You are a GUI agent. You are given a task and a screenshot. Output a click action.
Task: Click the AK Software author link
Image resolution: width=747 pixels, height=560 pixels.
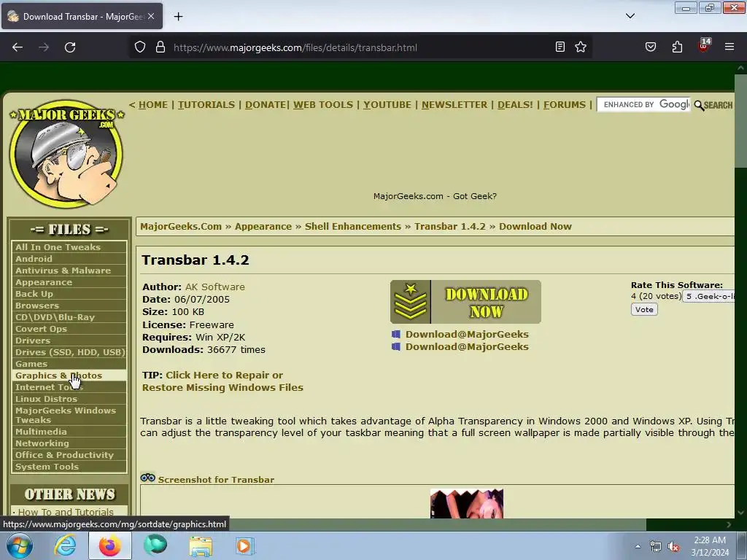coord(215,287)
